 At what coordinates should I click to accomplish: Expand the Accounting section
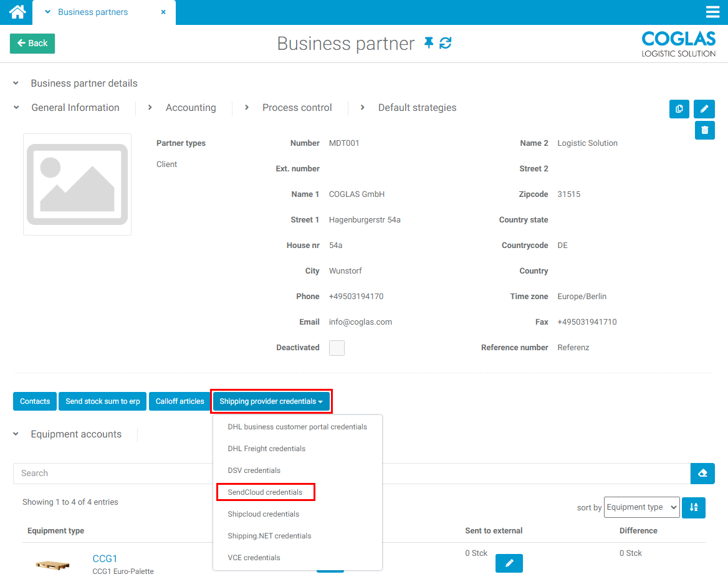[190, 108]
